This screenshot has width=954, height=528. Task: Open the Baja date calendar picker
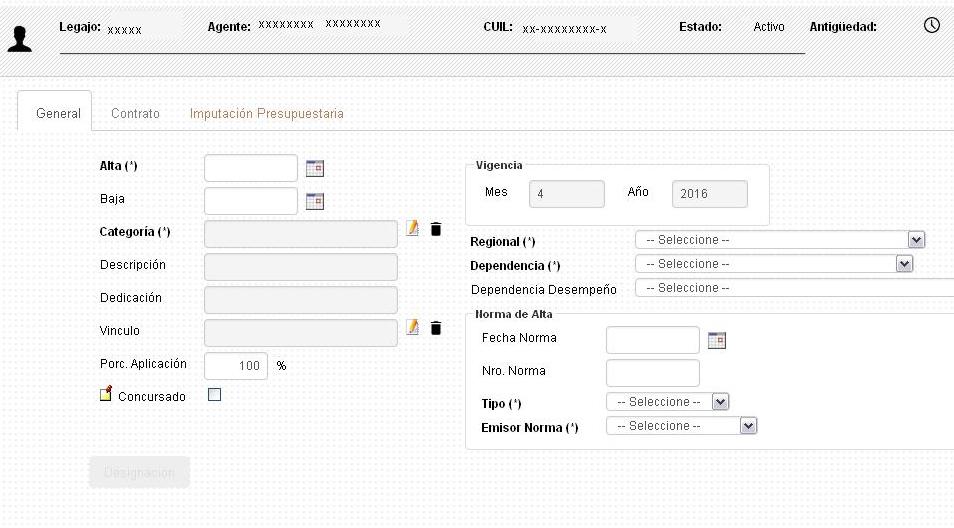tap(315, 201)
